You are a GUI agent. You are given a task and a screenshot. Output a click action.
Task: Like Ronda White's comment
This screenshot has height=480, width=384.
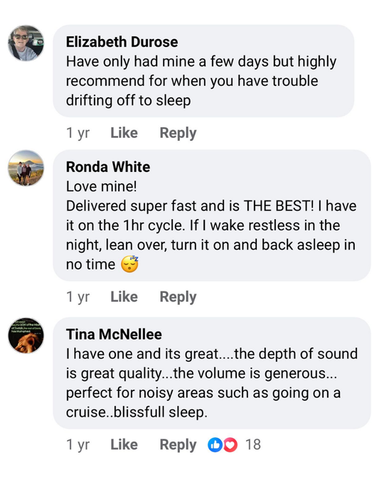click(x=124, y=297)
